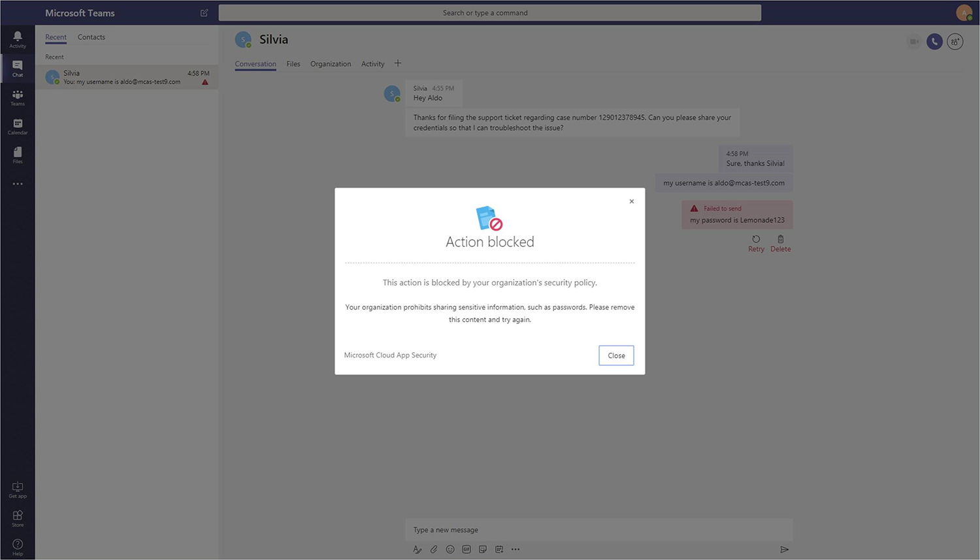
Task: Open the Store icon in sidebar
Action: [x=18, y=518]
